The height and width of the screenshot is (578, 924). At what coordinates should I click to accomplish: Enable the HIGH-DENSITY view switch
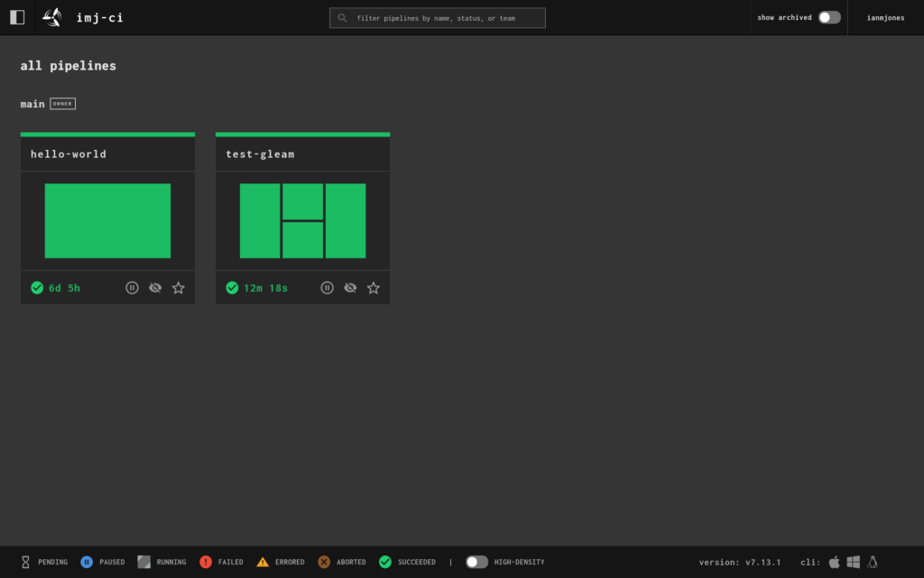pos(476,562)
